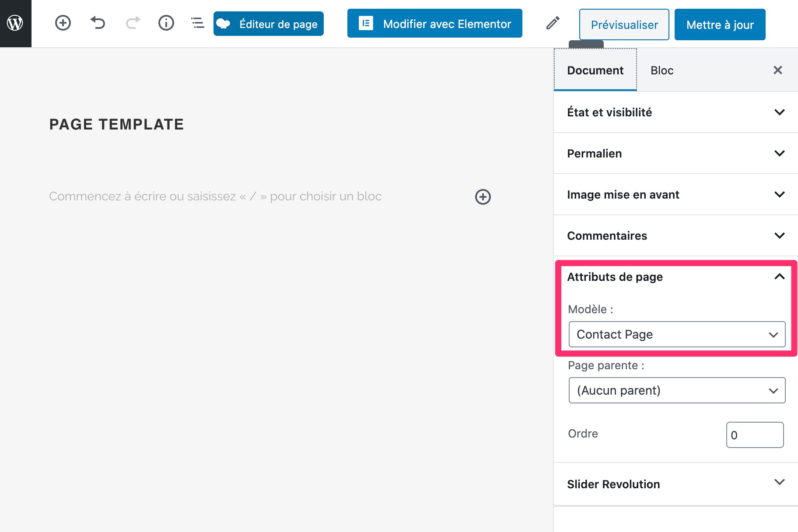The width and height of the screenshot is (798, 532).
Task: Open block navigation list icon
Action: click(198, 23)
